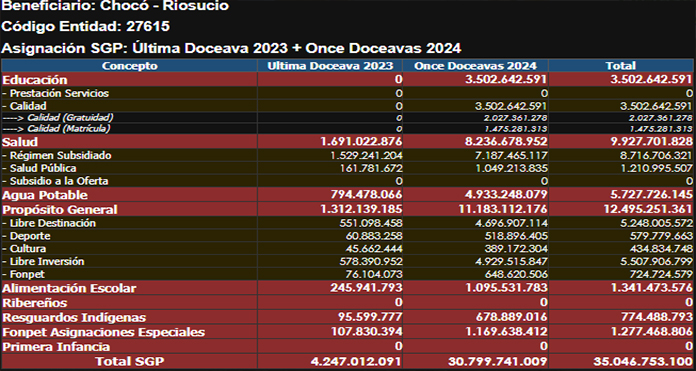This screenshot has height=371, width=696.
Task: Click the Salud Pública row label
Action: point(39,169)
